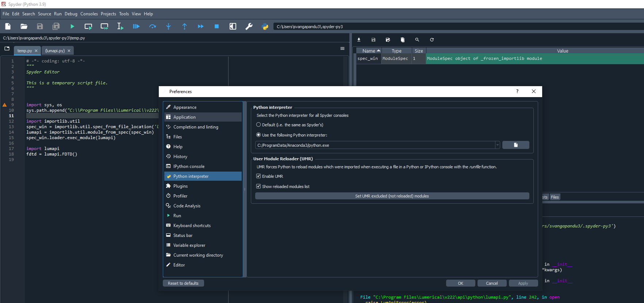Remove all variables with trash icon
This screenshot has width=644, height=303.
click(x=403, y=40)
